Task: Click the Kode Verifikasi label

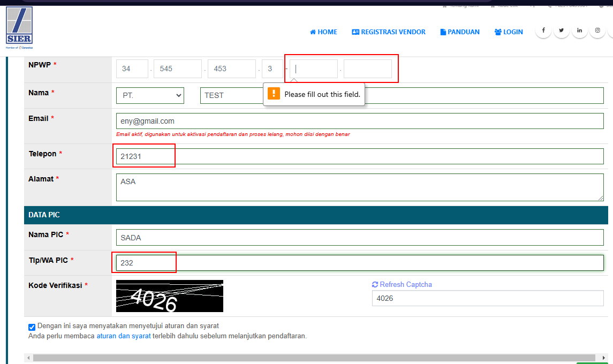Action: [55, 285]
